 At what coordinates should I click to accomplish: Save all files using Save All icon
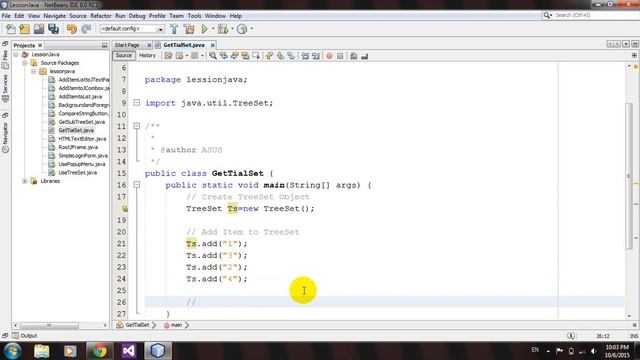click(x=53, y=29)
